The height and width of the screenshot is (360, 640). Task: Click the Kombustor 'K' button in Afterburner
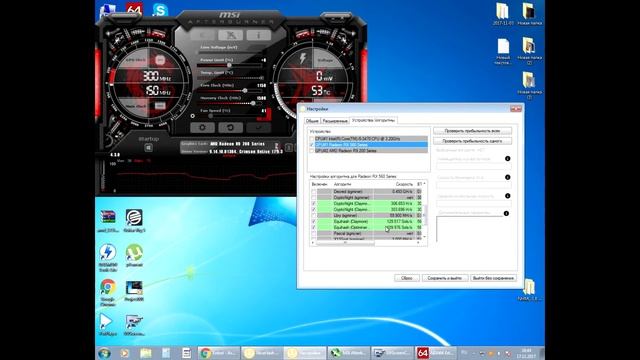pos(203,36)
